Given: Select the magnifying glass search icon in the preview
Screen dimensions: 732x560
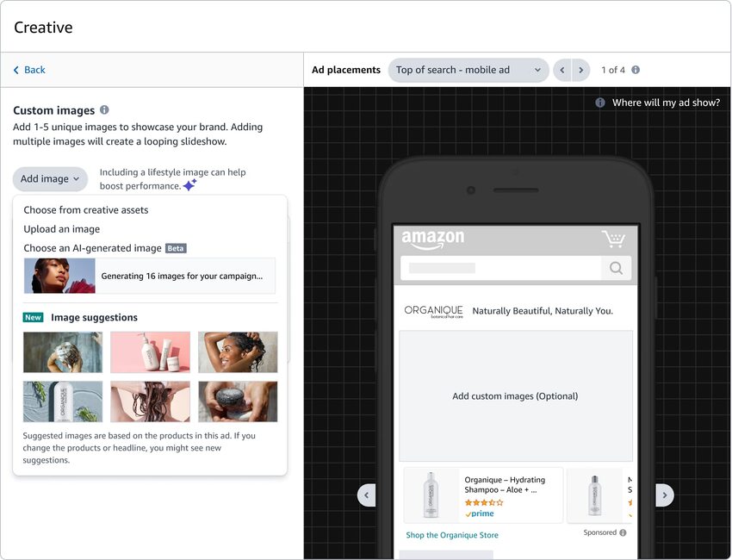Looking at the screenshot, I should tap(617, 268).
